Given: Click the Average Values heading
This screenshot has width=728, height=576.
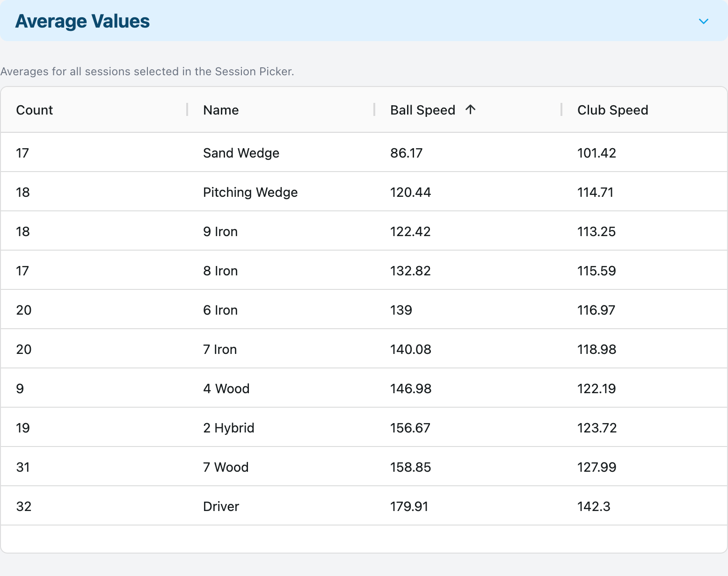Looking at the screenshot, I should point(82,22).
